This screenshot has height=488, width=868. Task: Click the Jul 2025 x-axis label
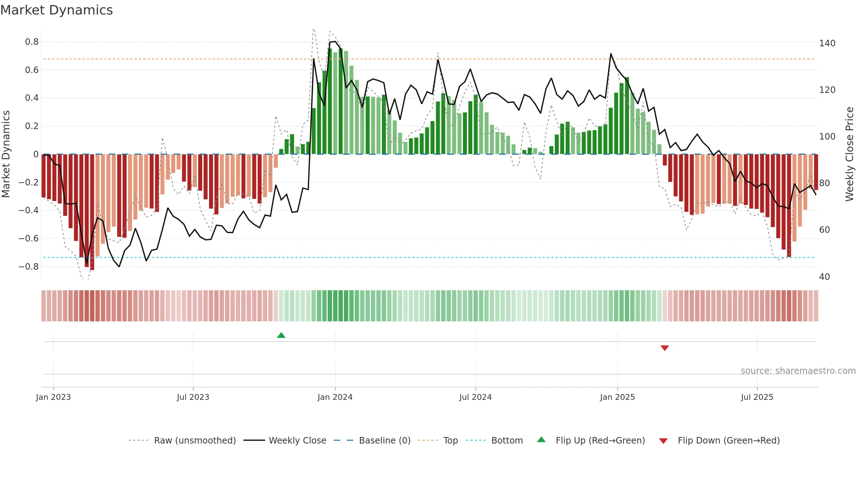[x=757, y=397]
